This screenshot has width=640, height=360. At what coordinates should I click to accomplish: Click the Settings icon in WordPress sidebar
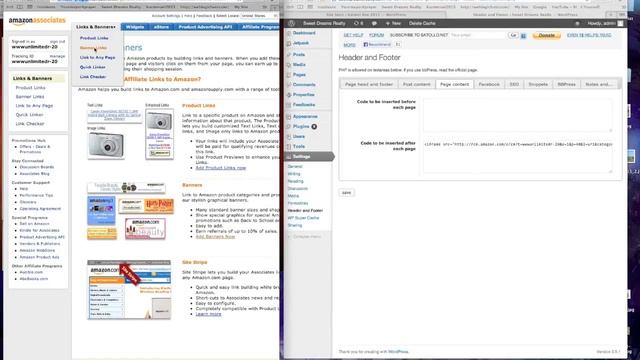(289, 157)
